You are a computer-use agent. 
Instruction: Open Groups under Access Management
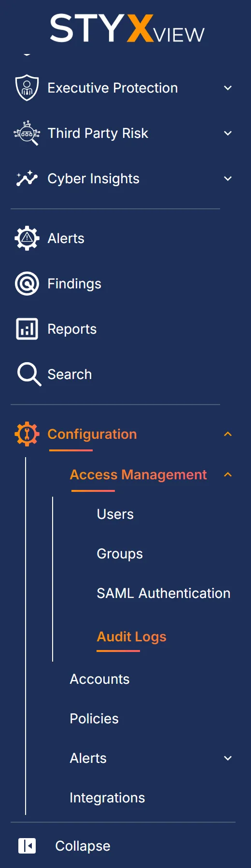pyautogui.click(x=120, y=554)
